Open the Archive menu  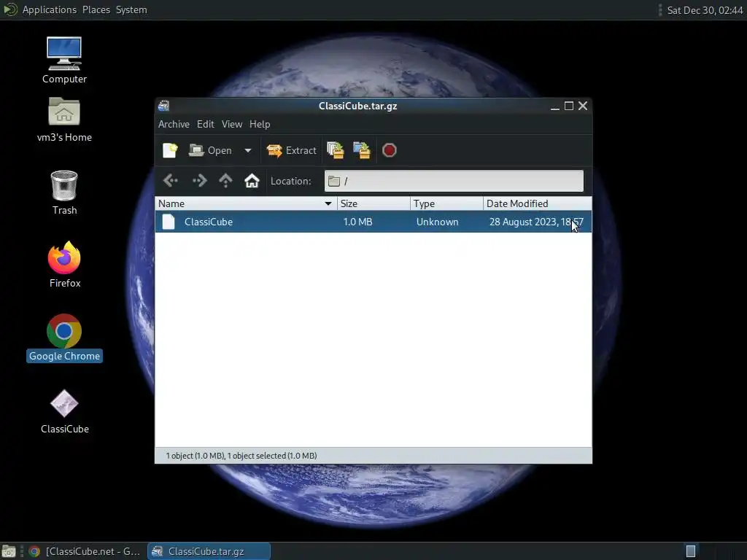[174, 124]
